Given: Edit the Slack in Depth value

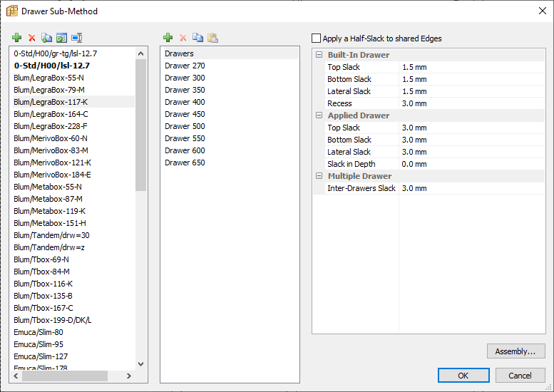Looking at the screenshot, I should [x=472, y=164].
